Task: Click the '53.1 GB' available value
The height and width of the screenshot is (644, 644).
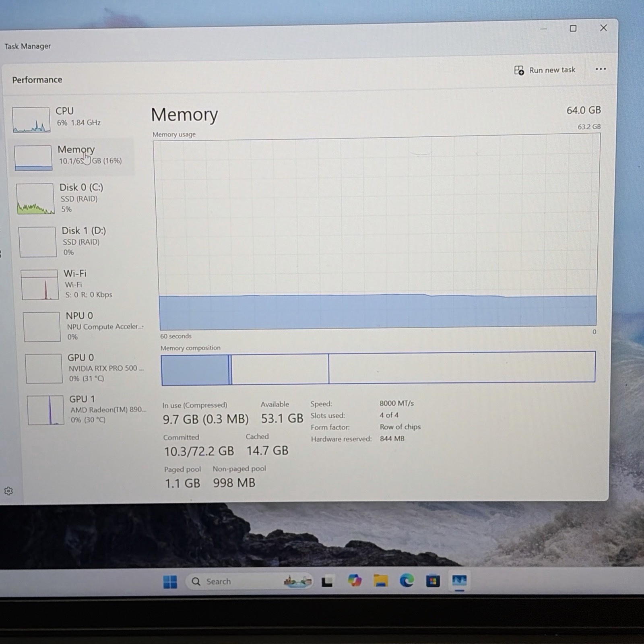Action: pyautogui.click(x=282, y=419)
